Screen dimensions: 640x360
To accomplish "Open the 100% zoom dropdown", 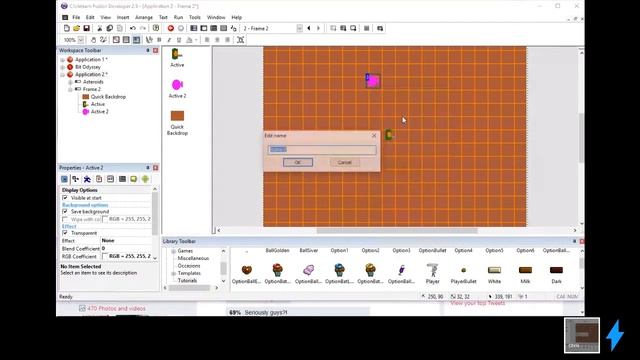I will (81, 40).
